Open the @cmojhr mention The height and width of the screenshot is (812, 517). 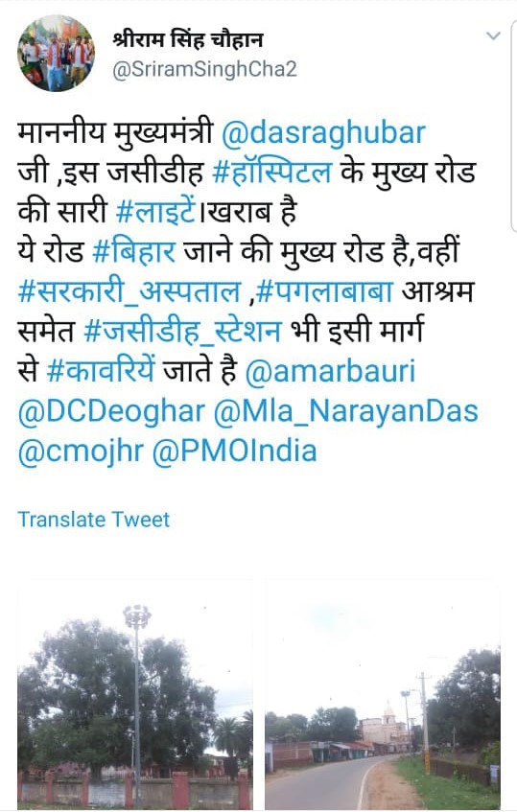[x=81, y=451]
